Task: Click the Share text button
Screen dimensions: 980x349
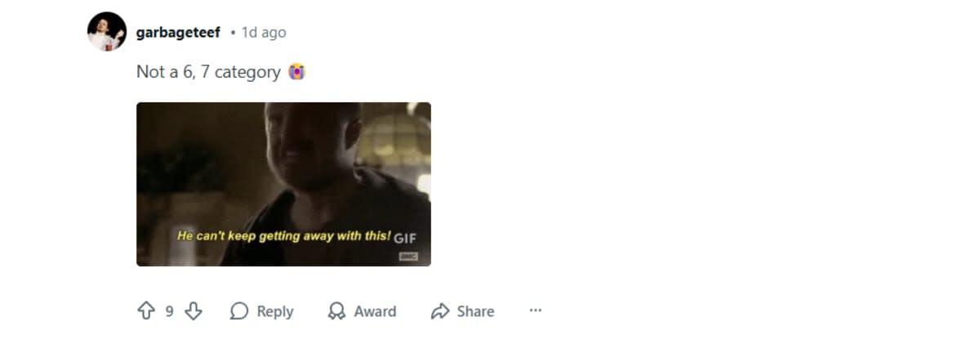Action: click(475, 311)
